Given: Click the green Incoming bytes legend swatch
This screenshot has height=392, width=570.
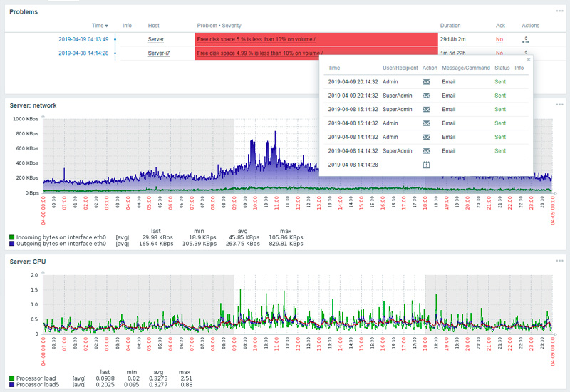Looking at the screenshot, I should 12,237.
